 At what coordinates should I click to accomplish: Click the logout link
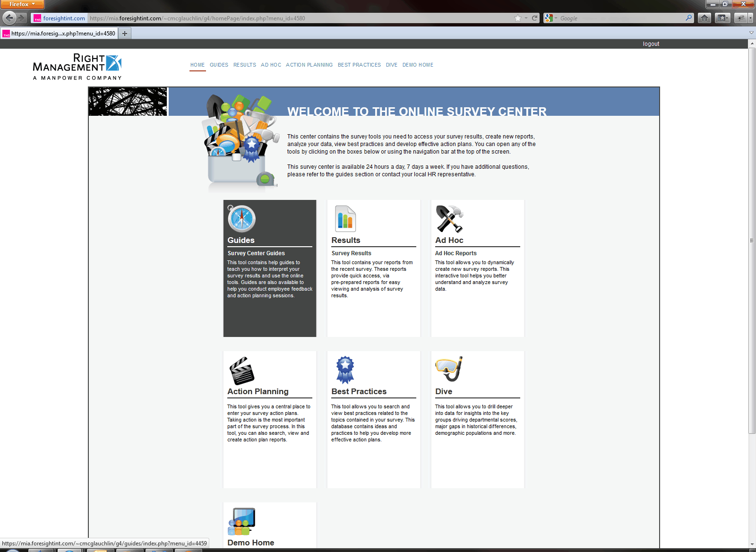651,44
